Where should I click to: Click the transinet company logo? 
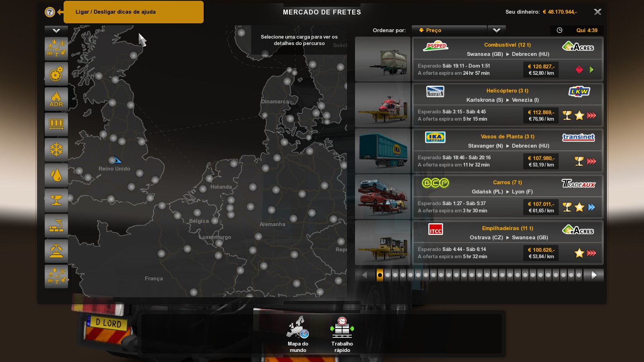click(578, 137)
